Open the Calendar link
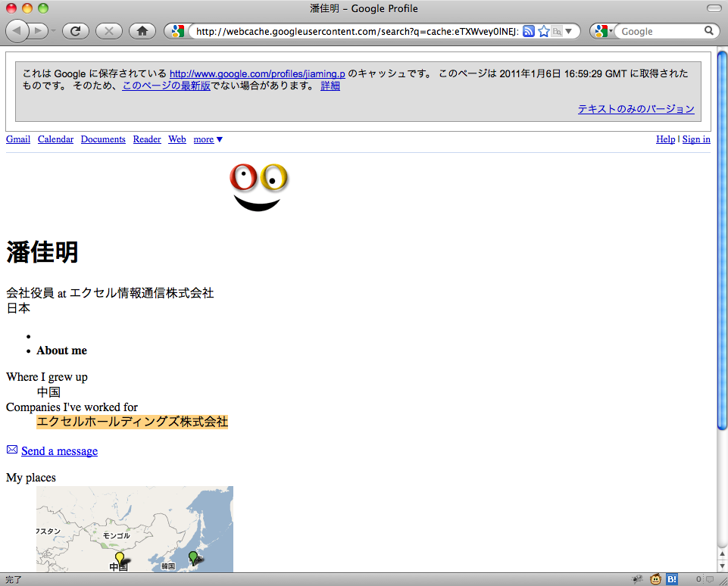Screen dimensions: 728x586 click(x=56, y=139)
